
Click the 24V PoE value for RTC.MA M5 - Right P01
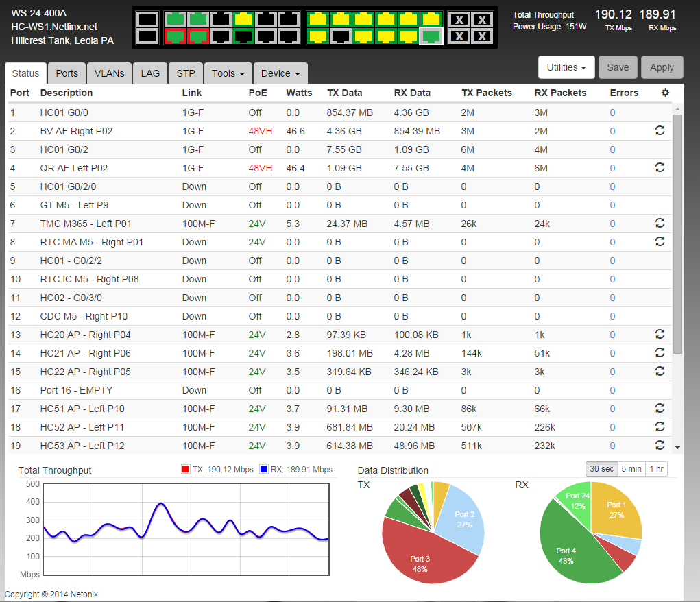click(x=257, y=242)
